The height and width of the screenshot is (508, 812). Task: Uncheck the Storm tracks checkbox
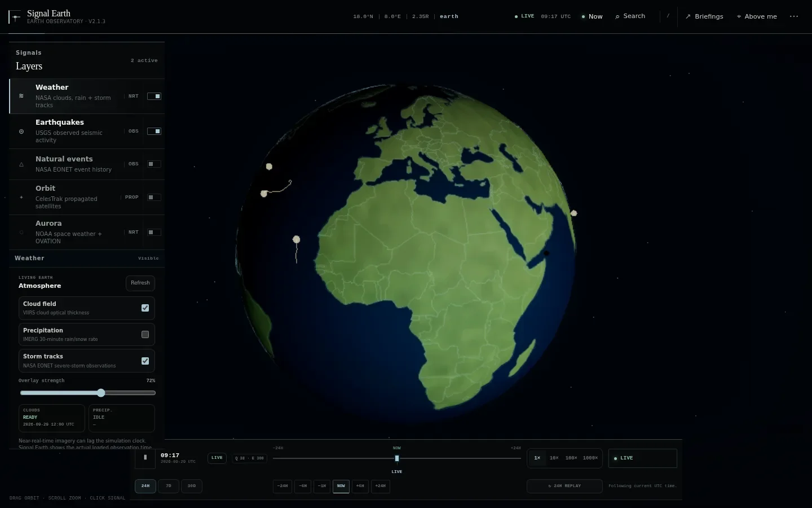click(x=145, y=361)
